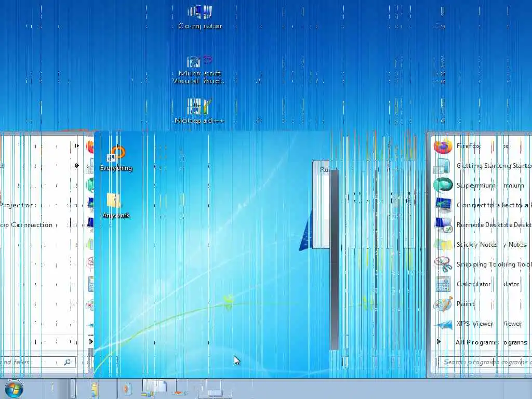This screenshot has height=399, width=532.
Task: Open Remote Desktop Connection in Start menu
Action: (x=482, y=225)
